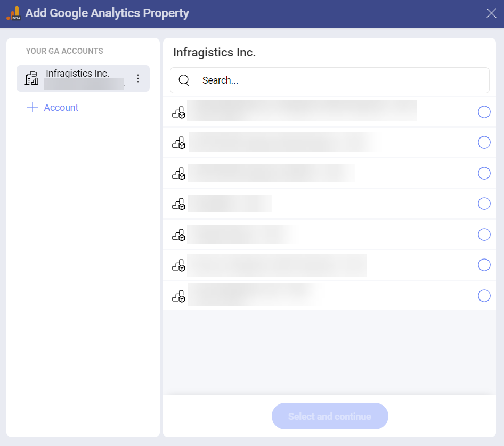Close the Add Google Analytics Property dialog
This screenshot has height=446, width=504.
tap(491, 13)
